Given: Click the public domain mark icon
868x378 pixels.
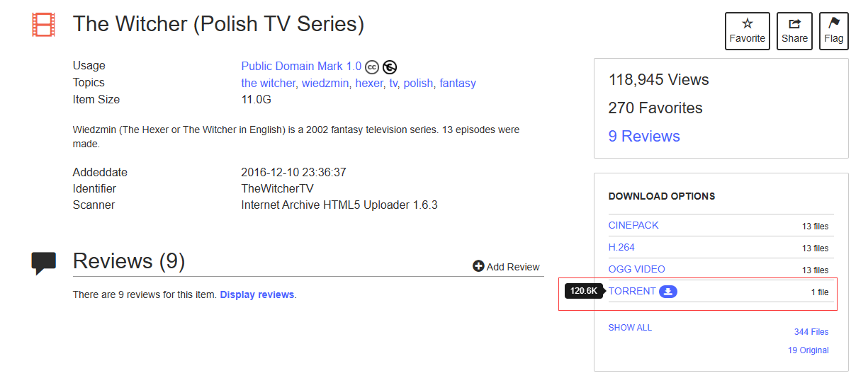Looking at the screenshot, I should pyautogui.click(x=390, y=67).
